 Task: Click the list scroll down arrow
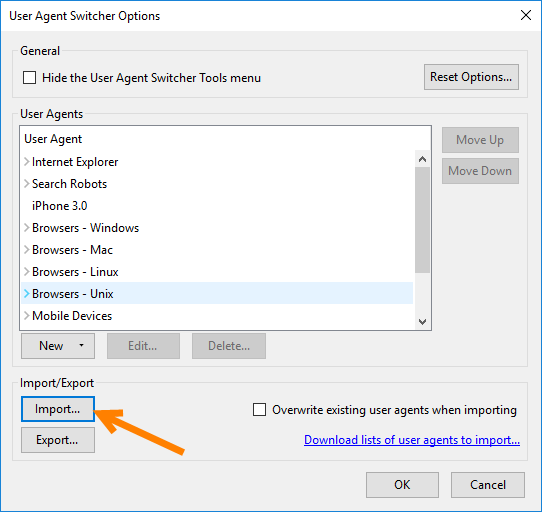coord(422,322)
